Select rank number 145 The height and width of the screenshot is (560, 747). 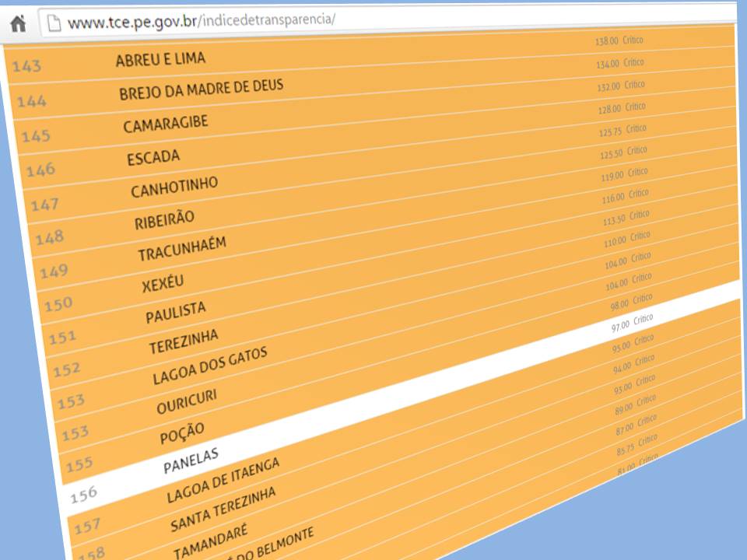36,135
